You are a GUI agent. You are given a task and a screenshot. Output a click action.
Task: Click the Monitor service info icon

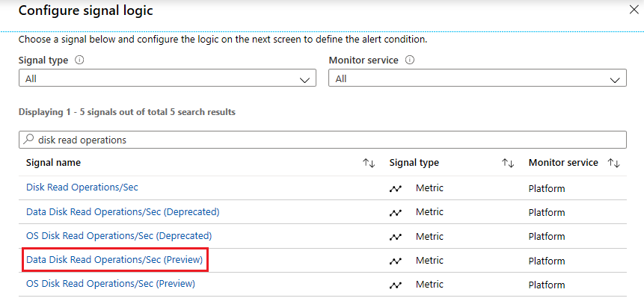pos(410,61)
